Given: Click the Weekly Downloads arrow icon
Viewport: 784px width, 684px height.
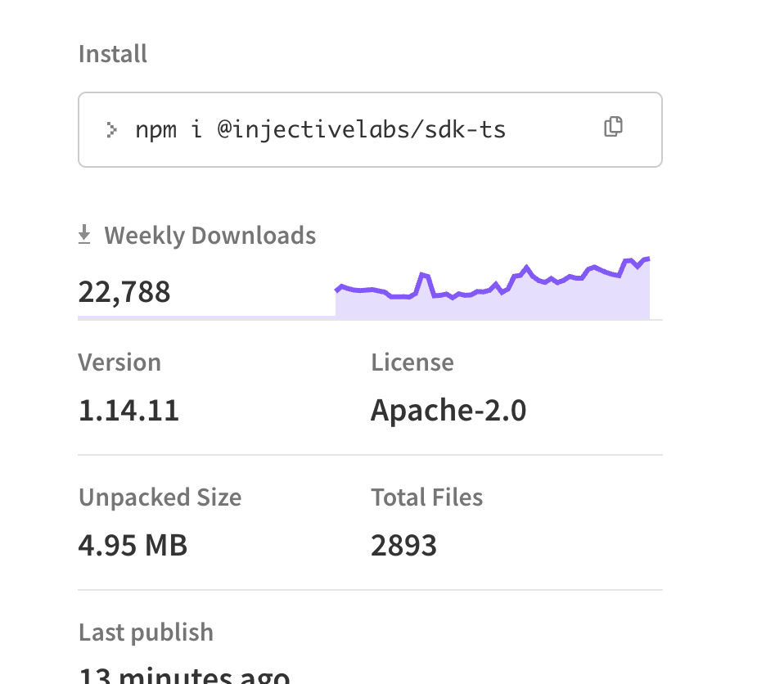Looking at the screenshot, I should (84, 235).
